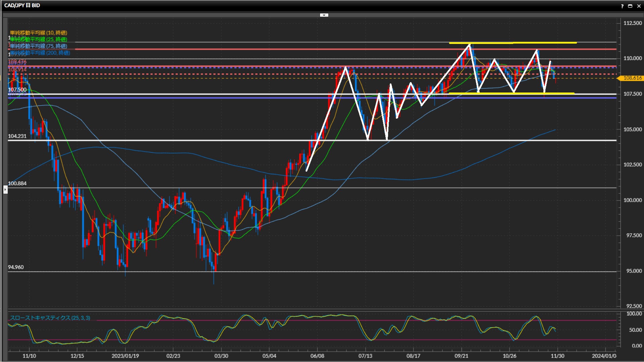Screen dimensions: 644x362
Task: Click the 100.000 level on price axis
Action: pos(633,200)
